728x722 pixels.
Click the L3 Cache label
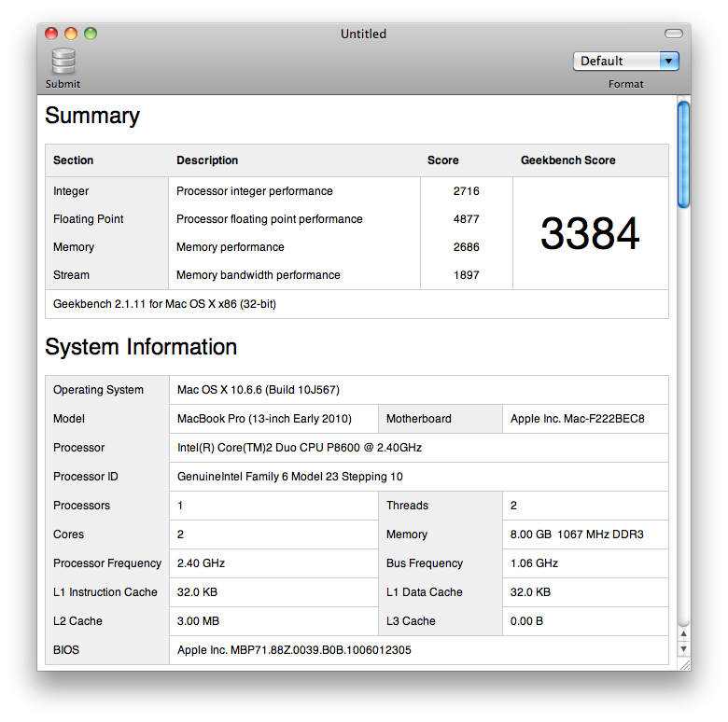coord(411,621)
